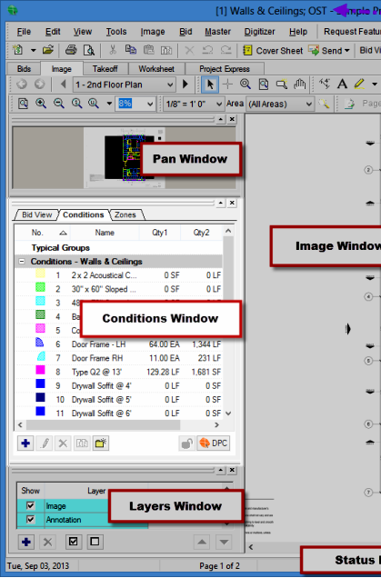Click the Cover Sheet button

point(274,50)
